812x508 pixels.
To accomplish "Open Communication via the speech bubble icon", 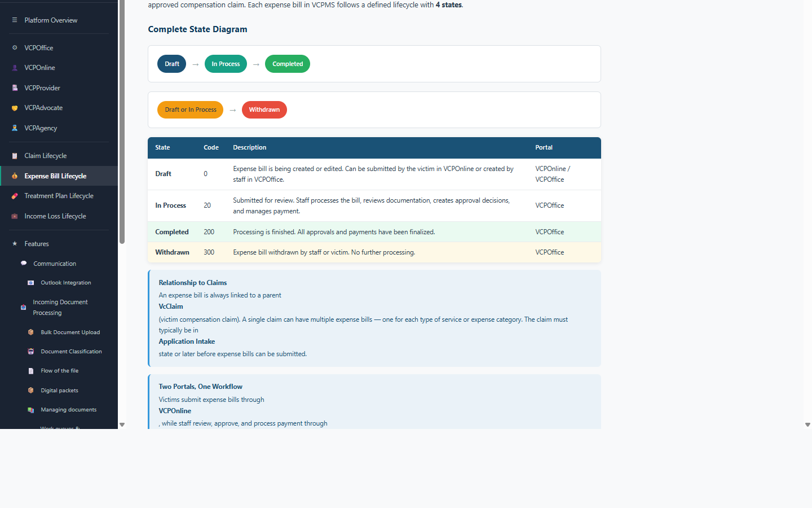I will coord(23,263).
